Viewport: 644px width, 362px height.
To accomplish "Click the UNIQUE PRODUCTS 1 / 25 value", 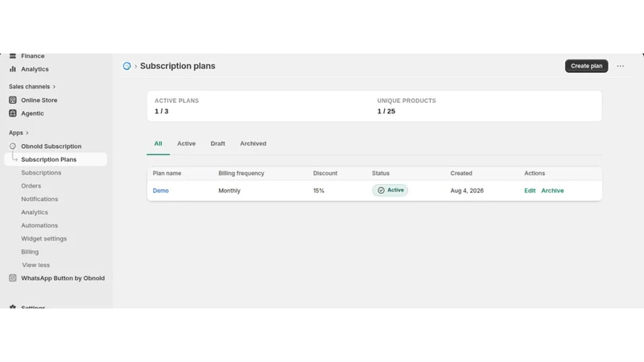I will coord(386,111).
